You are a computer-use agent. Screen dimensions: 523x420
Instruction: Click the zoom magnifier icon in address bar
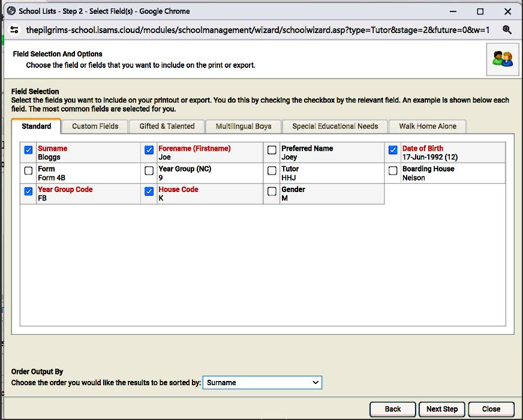coord(507,30)
